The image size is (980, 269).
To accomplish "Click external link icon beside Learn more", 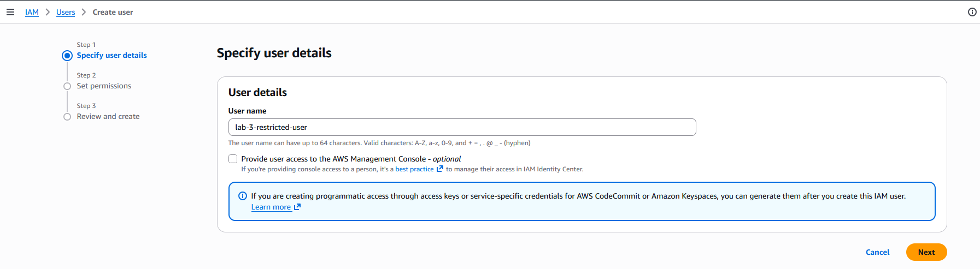I will point(297,207).
